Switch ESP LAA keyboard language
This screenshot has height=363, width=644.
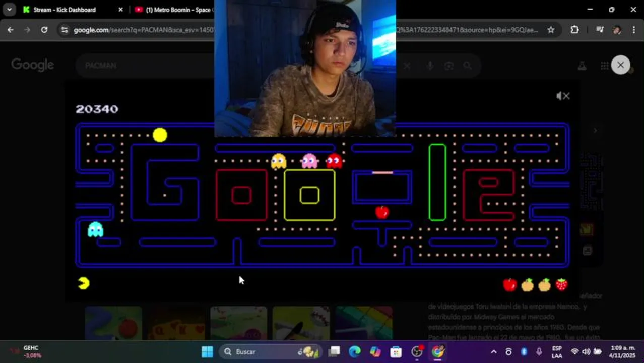(x=557, y=352)
